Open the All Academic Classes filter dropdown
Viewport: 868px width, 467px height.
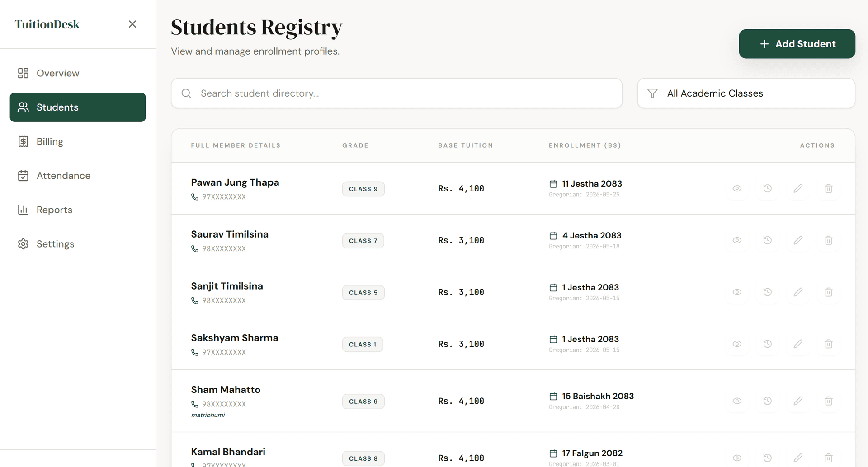[746, 93]
